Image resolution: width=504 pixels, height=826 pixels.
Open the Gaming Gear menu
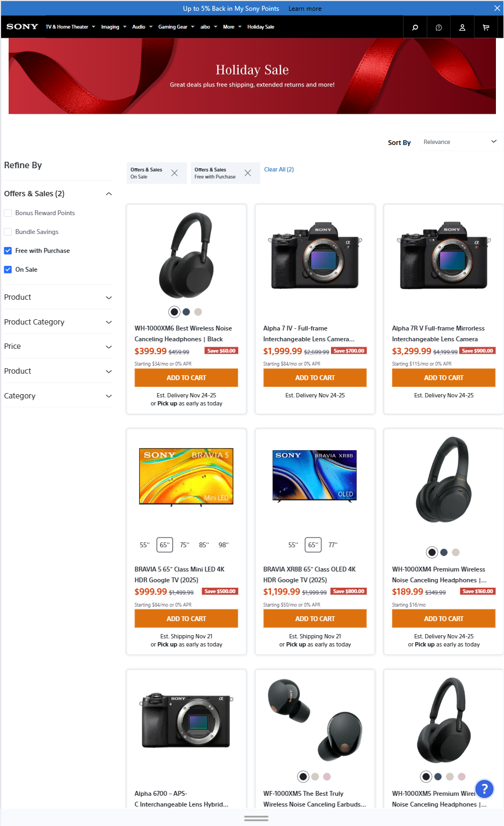176,27
